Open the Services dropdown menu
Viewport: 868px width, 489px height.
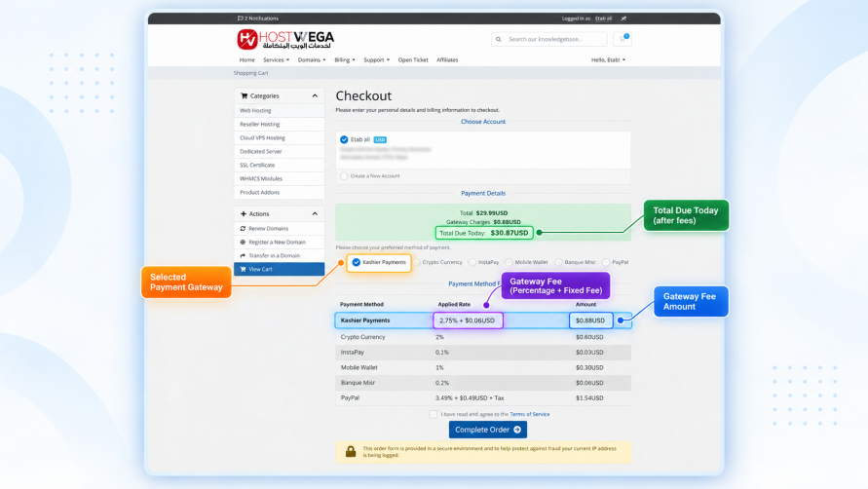click(x=276, y=59)
